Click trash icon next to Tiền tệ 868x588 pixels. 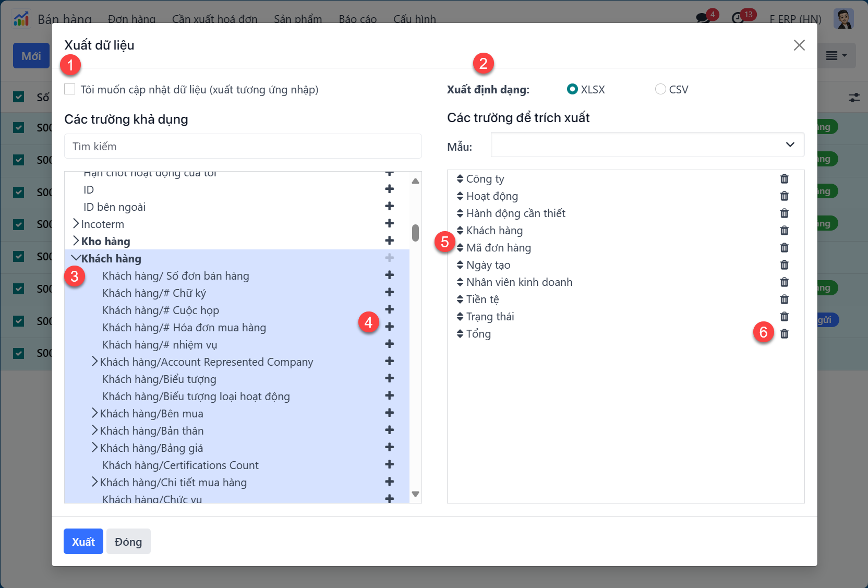(784, 299)
